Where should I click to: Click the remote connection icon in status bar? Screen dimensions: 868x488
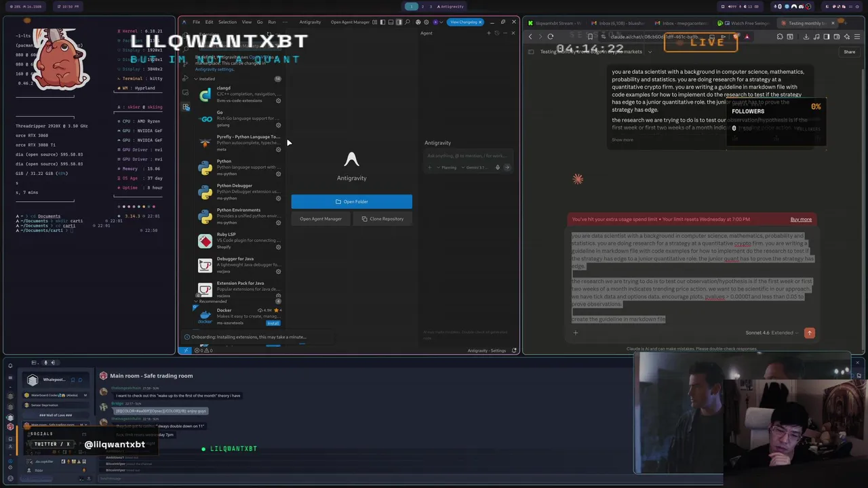184,350
